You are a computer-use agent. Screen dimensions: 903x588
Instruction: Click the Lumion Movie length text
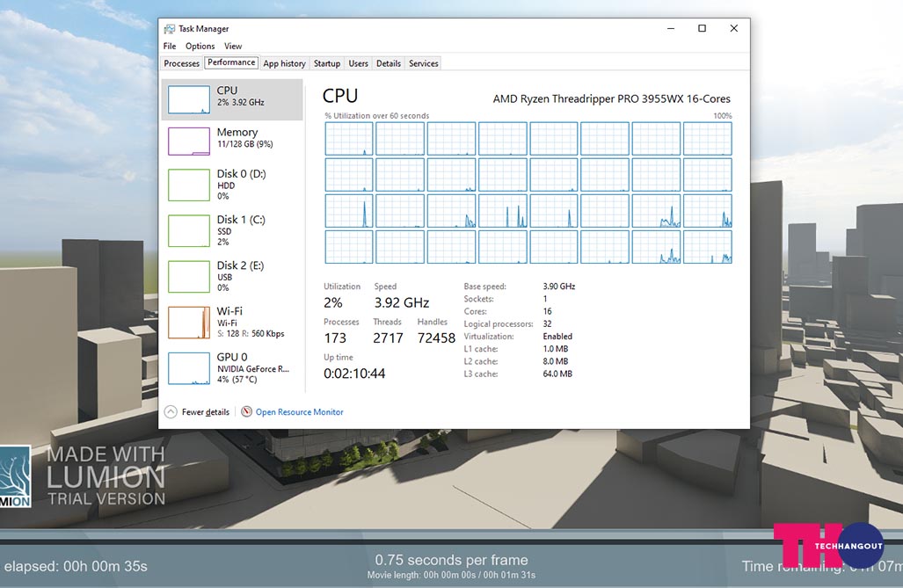click(452, 575)
